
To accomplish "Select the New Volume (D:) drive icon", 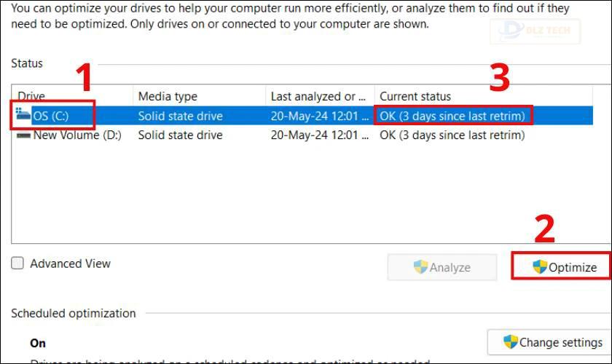I will (23, 135).
